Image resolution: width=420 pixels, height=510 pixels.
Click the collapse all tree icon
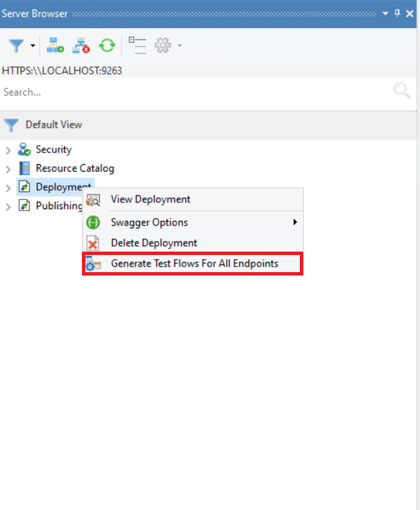click(x=138, y=46)
